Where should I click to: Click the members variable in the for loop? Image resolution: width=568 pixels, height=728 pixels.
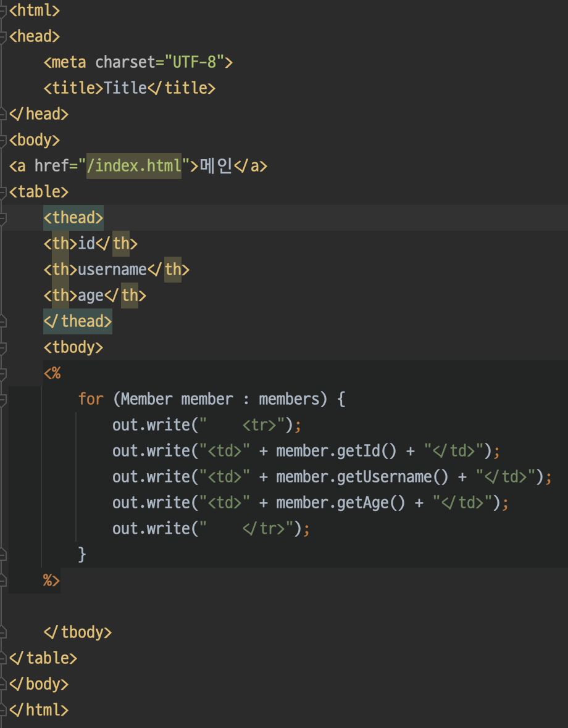(289, 399)
